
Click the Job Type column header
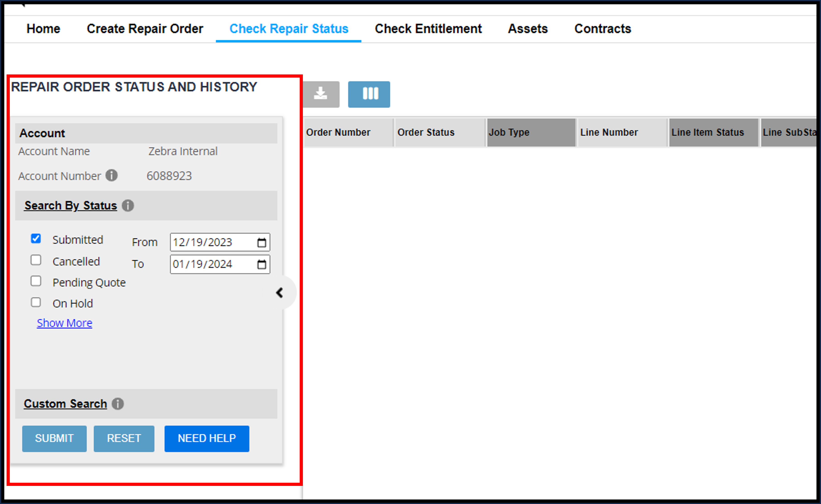click(x=531, y=132)
